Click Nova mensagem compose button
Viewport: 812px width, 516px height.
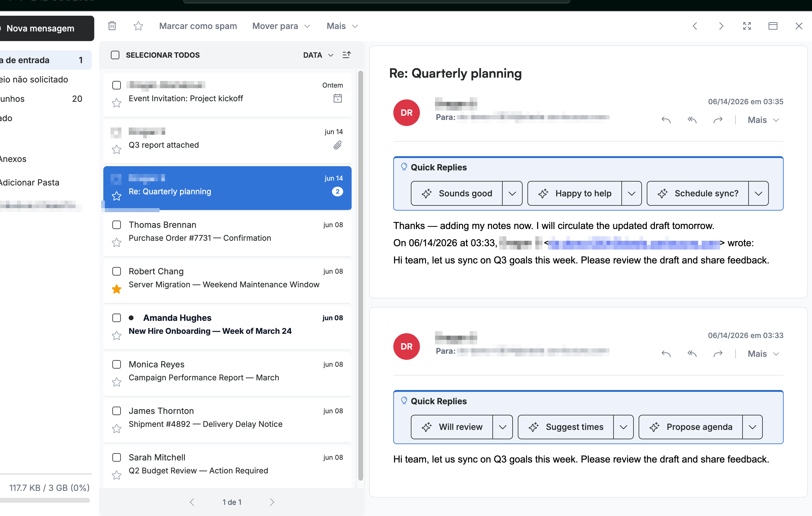pos(47,28)
